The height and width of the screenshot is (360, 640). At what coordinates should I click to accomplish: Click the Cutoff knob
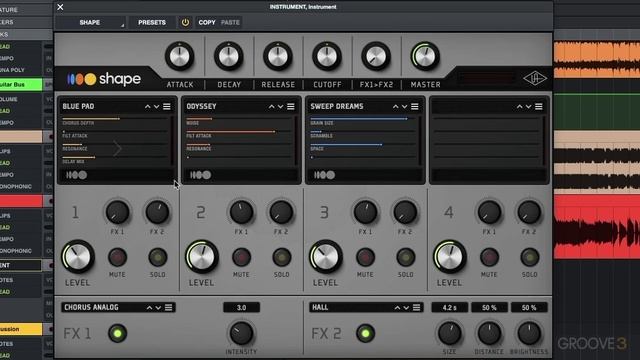(x=327, y=56)
